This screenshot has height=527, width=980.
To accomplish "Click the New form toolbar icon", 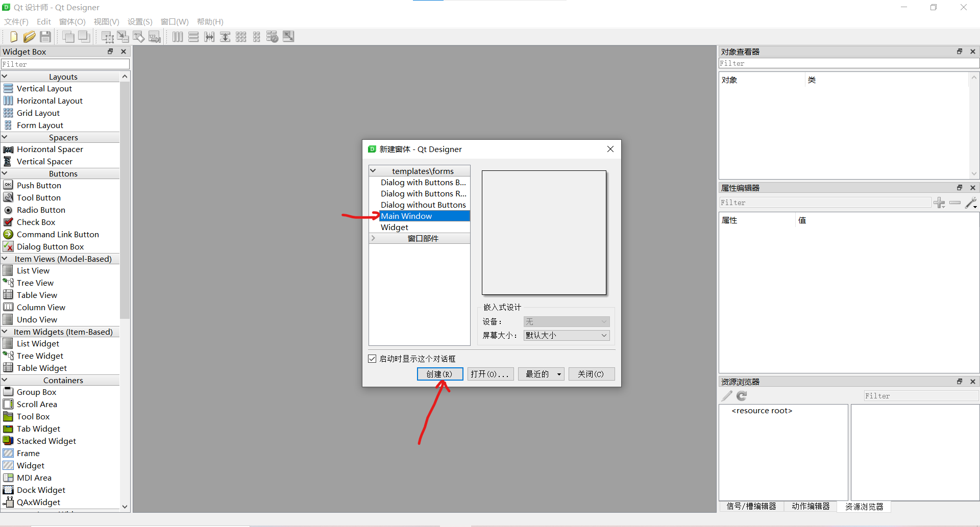I will pyautogui.click(x=13, y=36).
